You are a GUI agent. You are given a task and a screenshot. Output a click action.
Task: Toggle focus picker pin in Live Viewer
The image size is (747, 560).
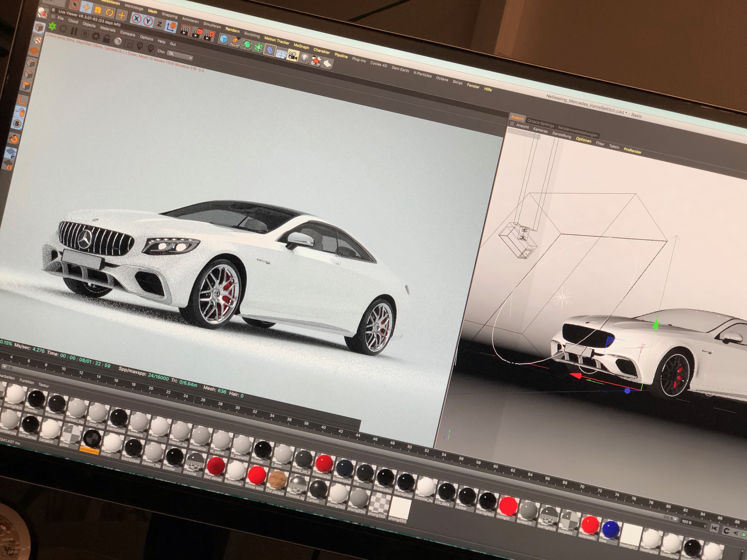(140, 46)
